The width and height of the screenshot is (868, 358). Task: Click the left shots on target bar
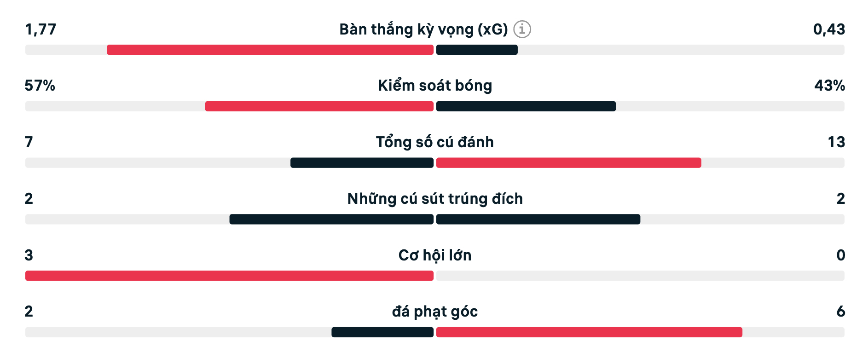click(331, 219)
